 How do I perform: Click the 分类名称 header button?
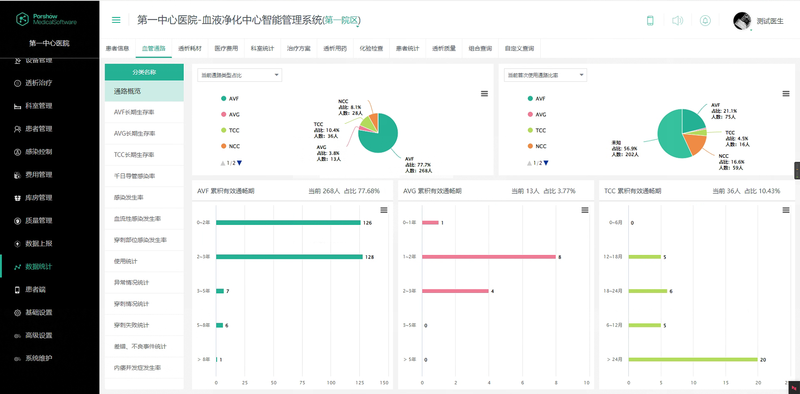pyautogui.click(x=144, y=72)
